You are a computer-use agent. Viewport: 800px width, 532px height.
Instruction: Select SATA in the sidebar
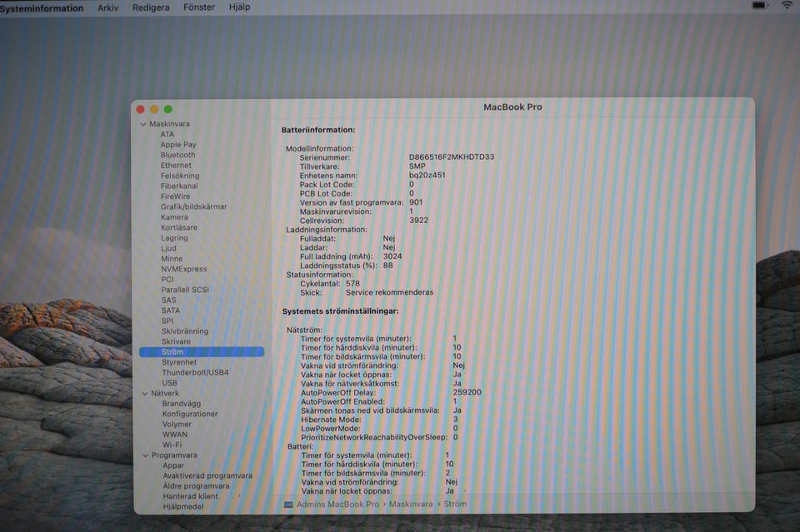coord(171,311)
